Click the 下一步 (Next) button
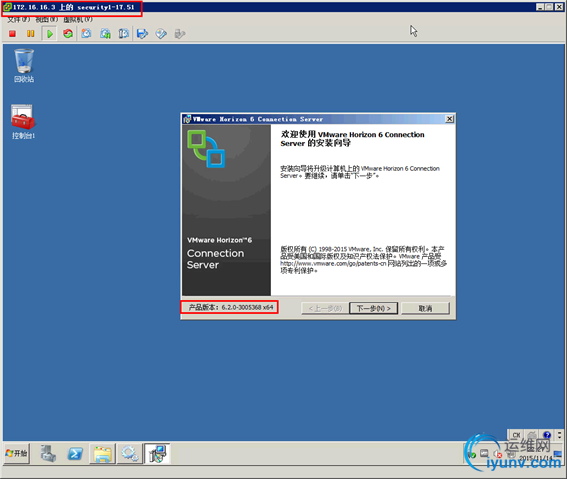 [x=374, y=308]
